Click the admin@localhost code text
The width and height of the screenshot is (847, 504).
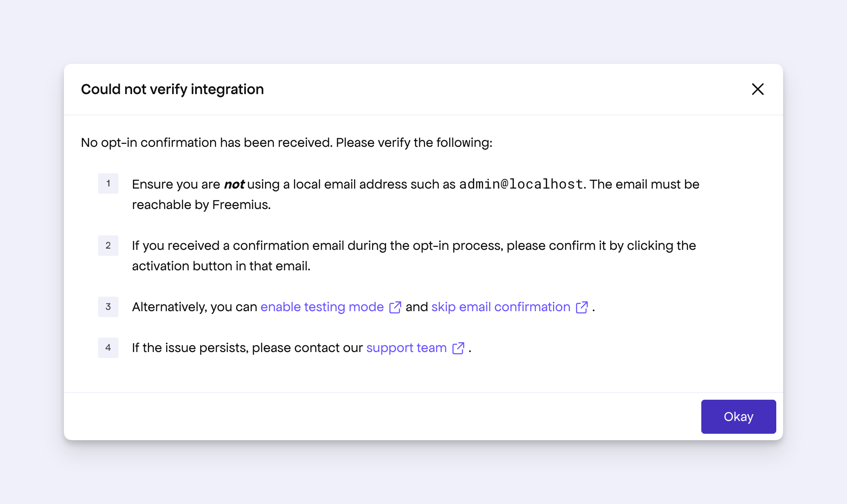click(521, 184)
